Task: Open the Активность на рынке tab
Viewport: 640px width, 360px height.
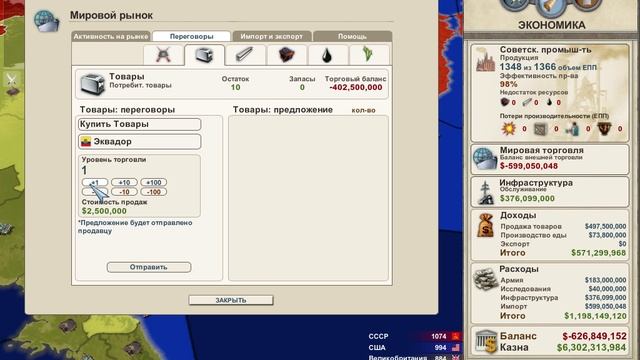Action: point(111,36)
